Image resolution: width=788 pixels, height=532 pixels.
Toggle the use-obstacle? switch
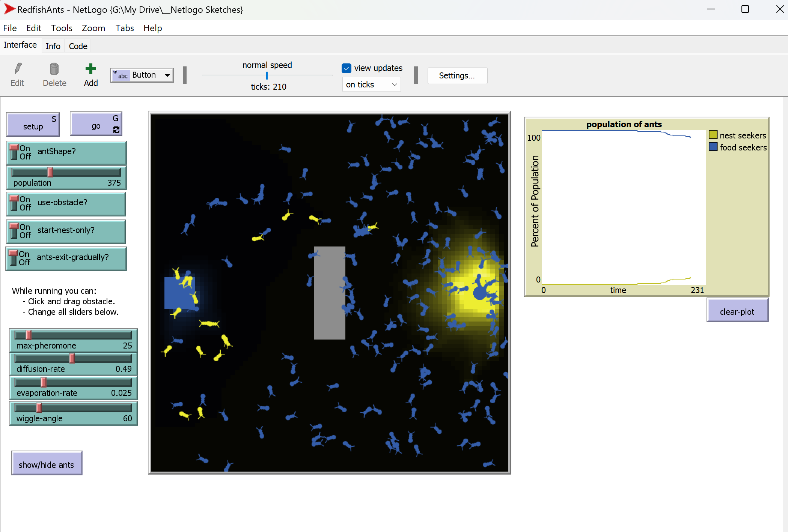(x=14, y=203)
